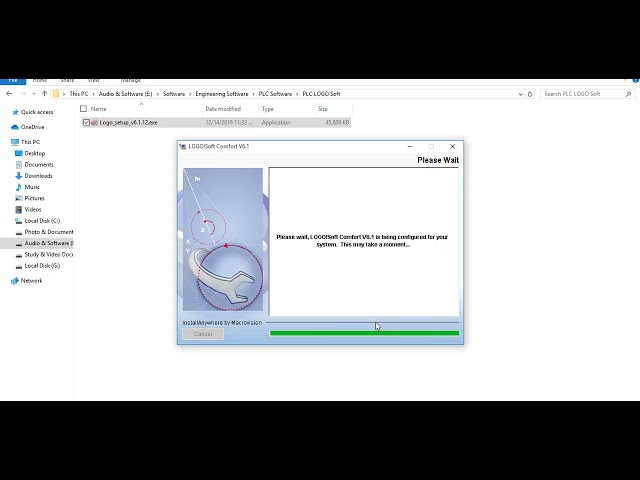Expand chevron after PLC Software breadcrumb
Screen dimensions: 640x480
tap(297, 94)
